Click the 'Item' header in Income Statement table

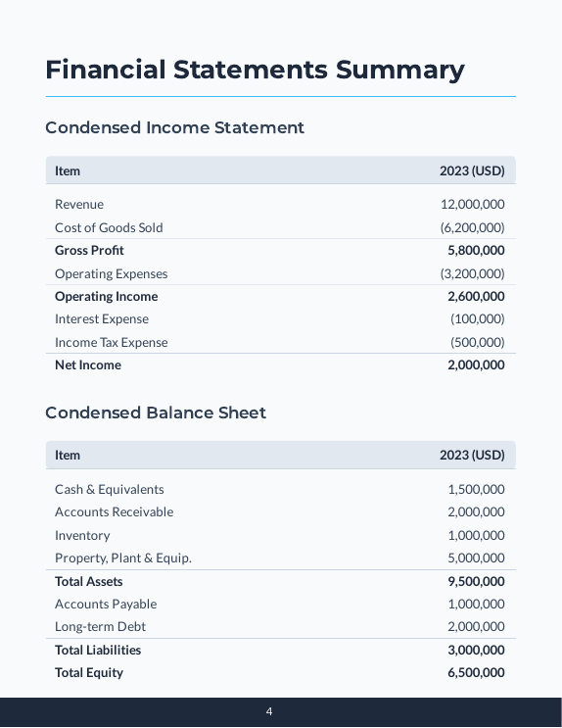point(68,170)
